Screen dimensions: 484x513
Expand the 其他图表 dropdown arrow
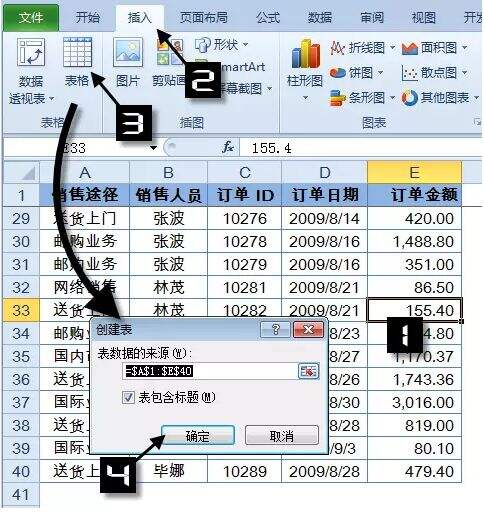476,98
